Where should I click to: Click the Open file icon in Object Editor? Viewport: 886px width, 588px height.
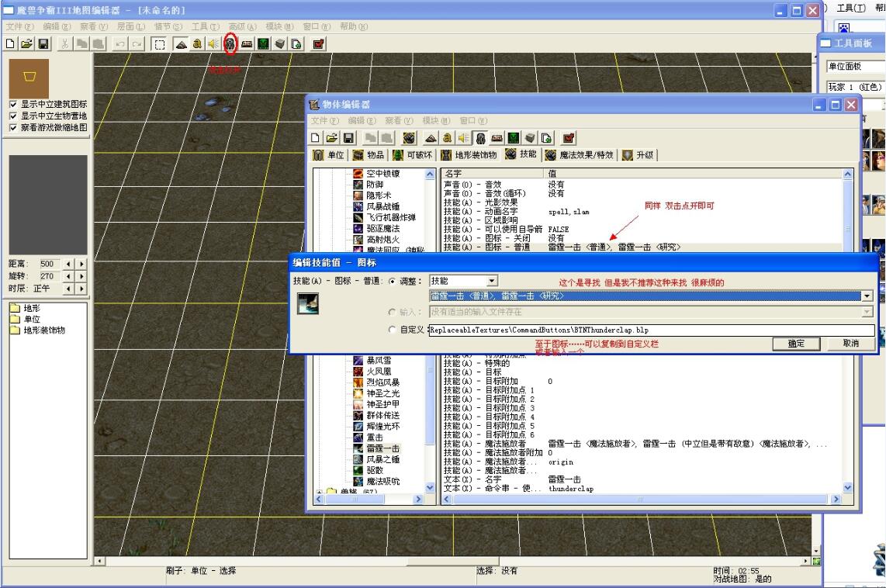[331, 137]
